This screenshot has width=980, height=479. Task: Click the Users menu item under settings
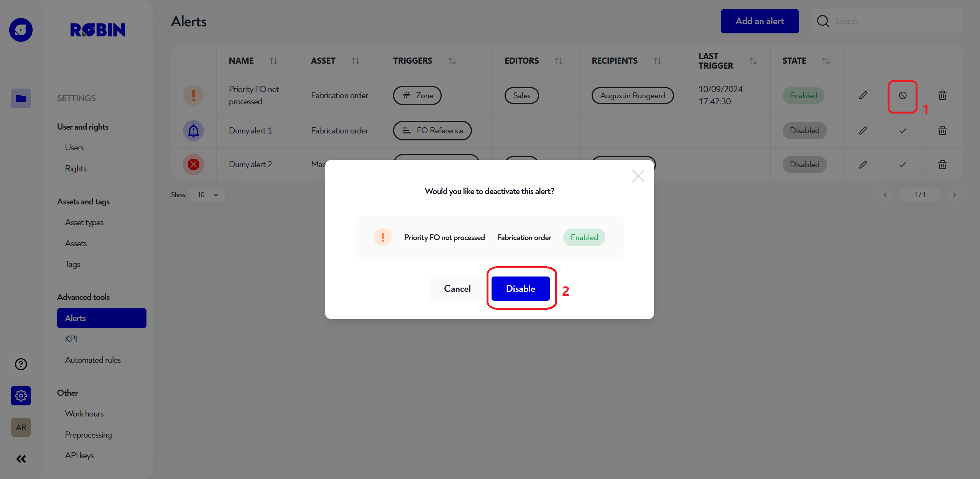(74, 147)
